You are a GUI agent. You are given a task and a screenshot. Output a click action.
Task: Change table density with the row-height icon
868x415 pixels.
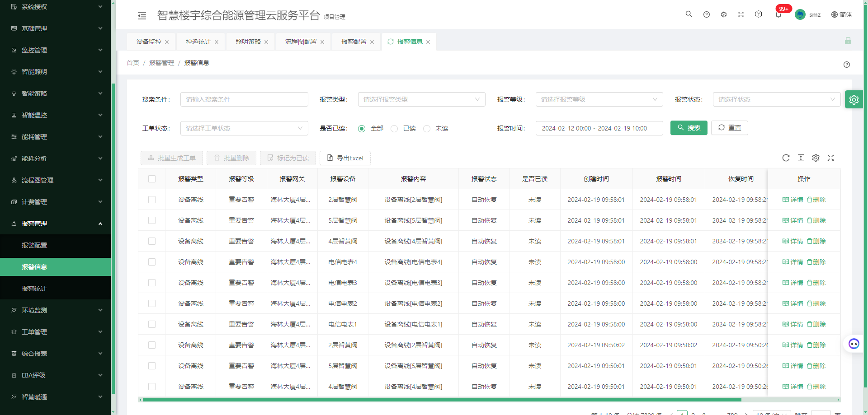(x=801, y=158)
